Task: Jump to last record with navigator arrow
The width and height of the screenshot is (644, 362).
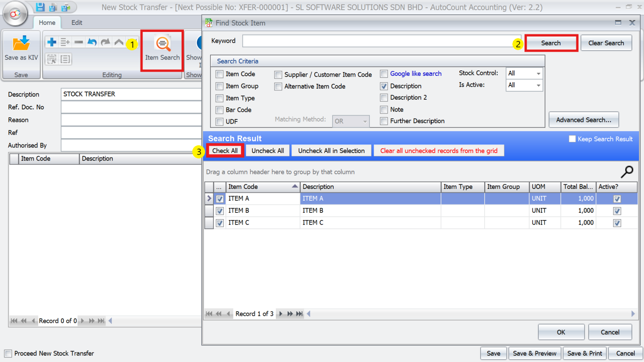Action: pos(299,313)
